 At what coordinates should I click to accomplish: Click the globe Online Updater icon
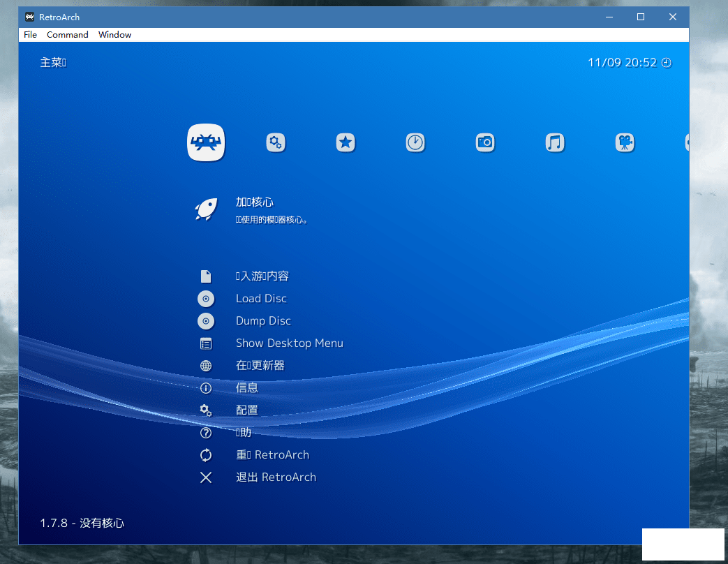[206, 366]
